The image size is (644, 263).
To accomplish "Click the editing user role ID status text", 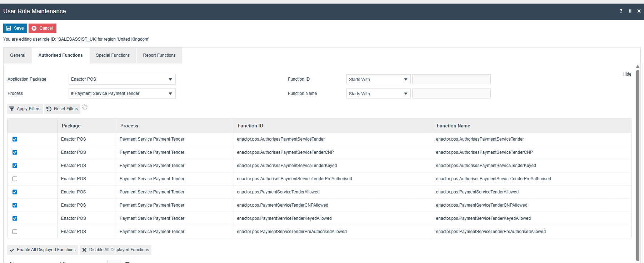I will point(76,39).
